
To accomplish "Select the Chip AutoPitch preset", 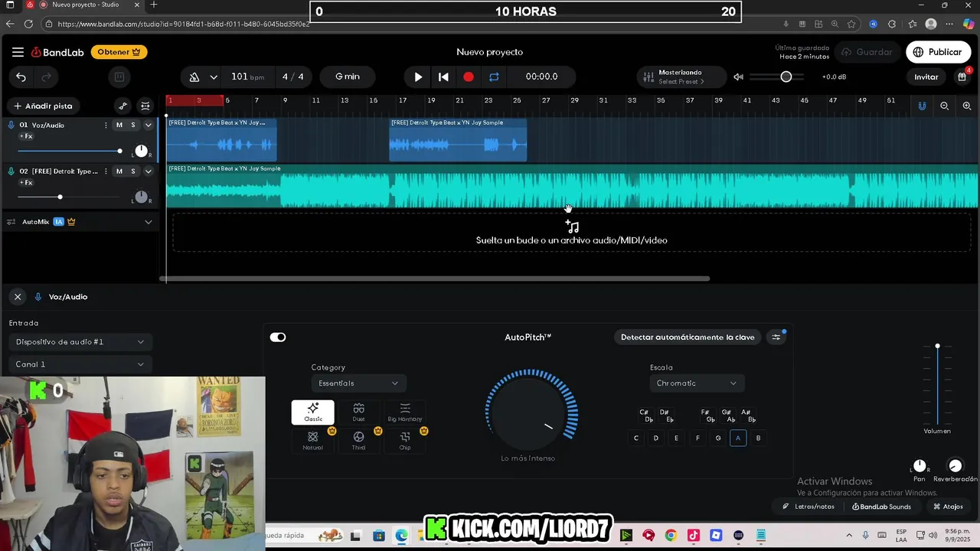I will pos(405,440).
